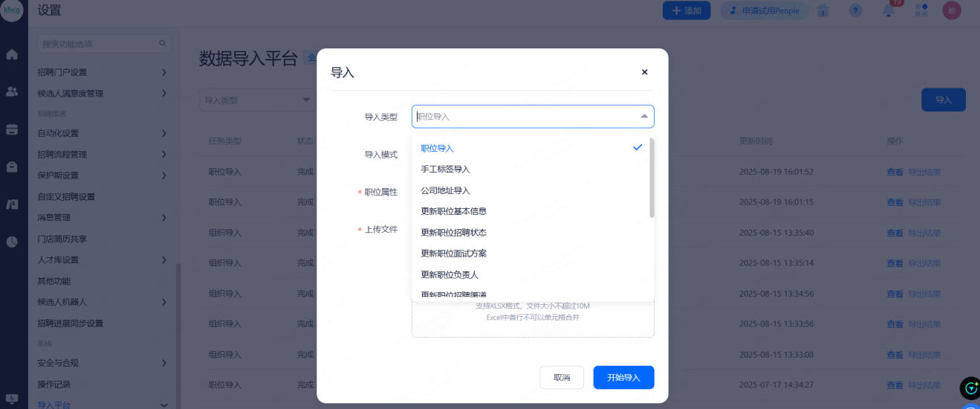Expand the 招聘门户设置 sidebar section

pos(163,72)
